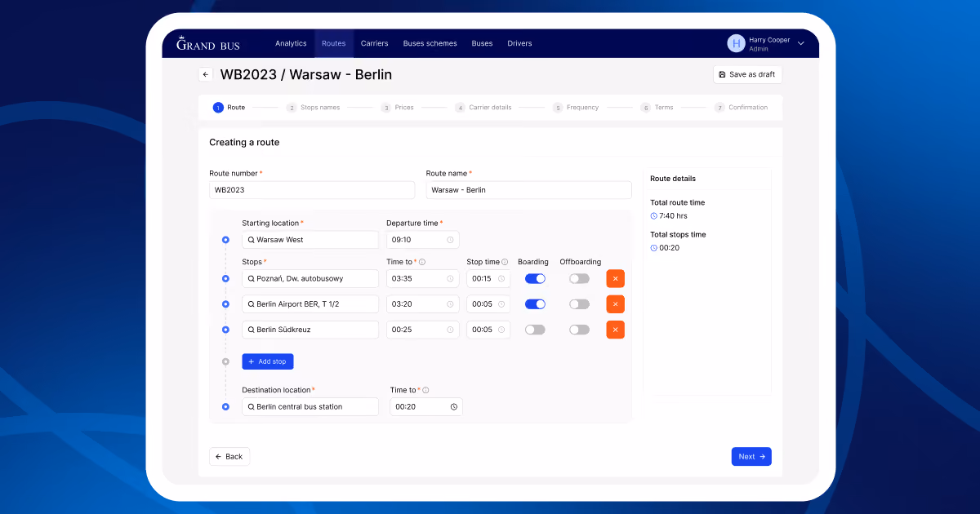Click the Starting location Warsaw West field
This screenshot has width=980, height=514.
click(310, 240)
